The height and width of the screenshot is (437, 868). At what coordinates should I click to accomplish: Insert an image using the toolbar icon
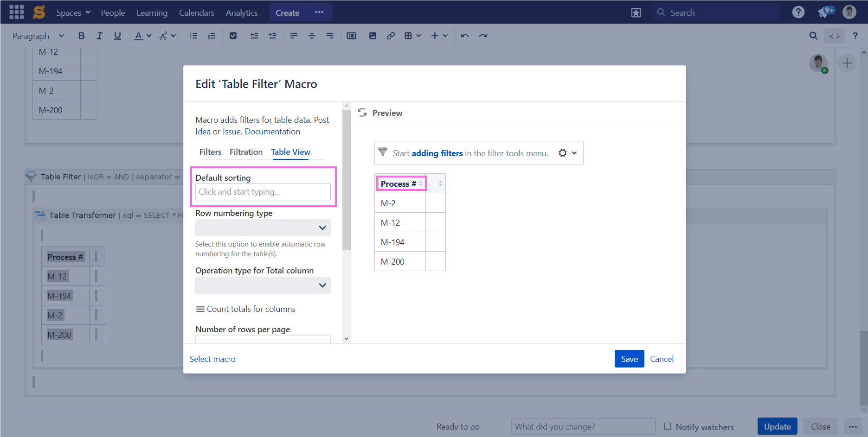373,35
